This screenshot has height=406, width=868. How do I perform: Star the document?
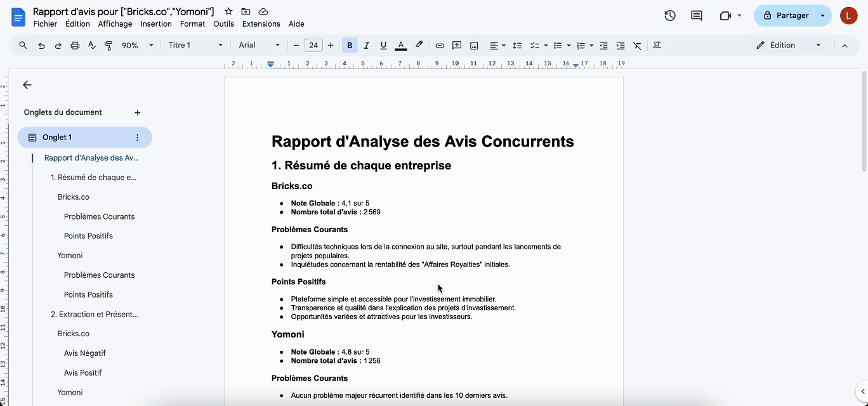point(228,11)
